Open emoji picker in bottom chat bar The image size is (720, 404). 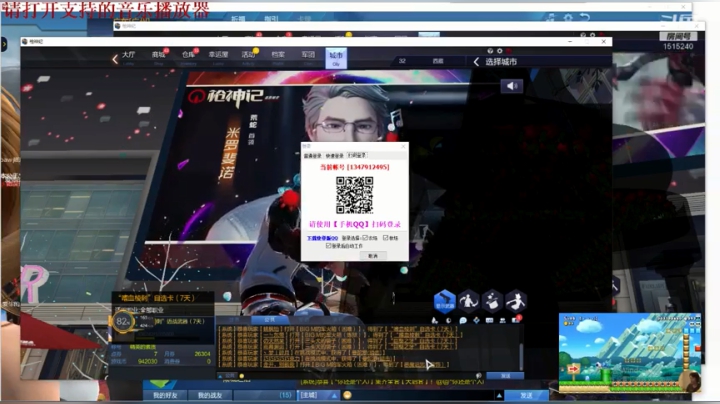click(348, 395)
